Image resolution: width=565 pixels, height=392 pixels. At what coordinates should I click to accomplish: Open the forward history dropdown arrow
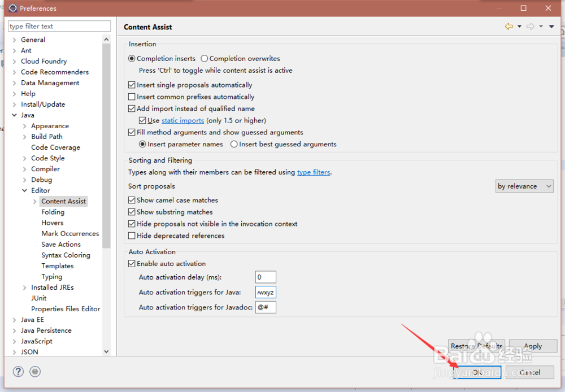click(541, 27)
